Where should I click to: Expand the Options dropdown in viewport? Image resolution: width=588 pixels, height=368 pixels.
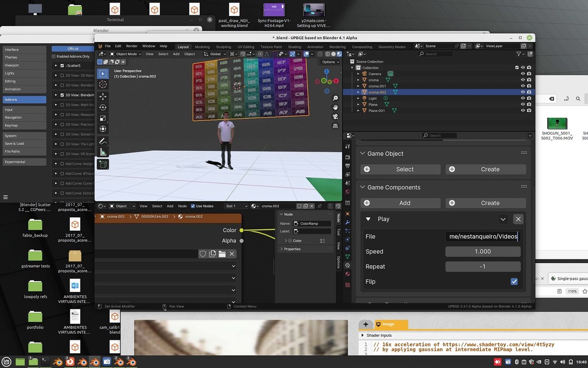click(x=330, y=62)
